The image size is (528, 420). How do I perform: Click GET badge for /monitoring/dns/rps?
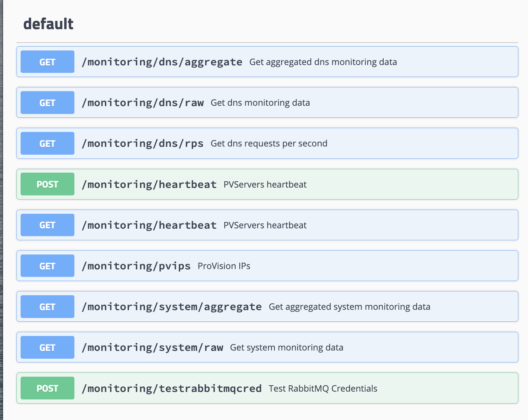47,143
